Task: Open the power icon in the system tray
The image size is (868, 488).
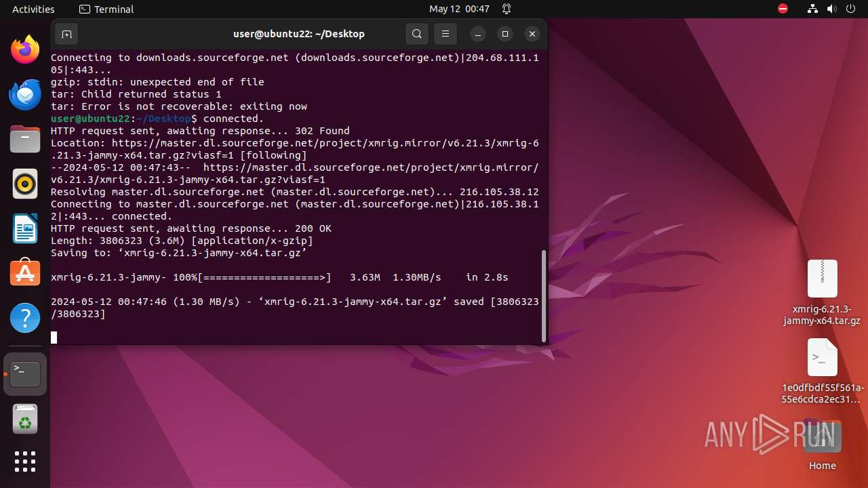Action: [x=850, y=9]
